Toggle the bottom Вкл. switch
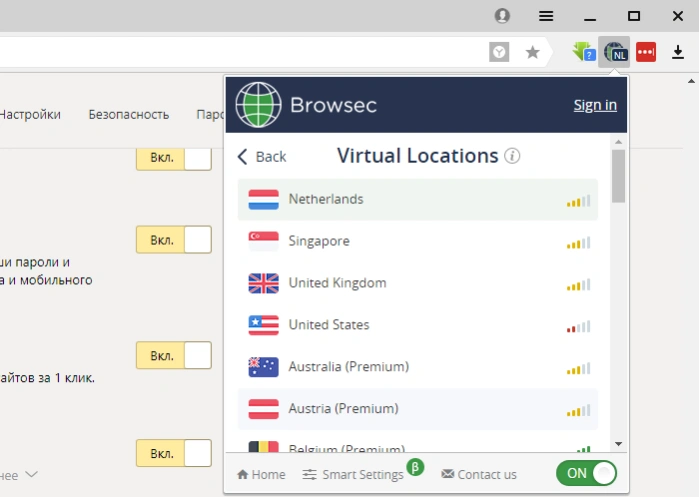699x497 pixels. tap(174, 453)
